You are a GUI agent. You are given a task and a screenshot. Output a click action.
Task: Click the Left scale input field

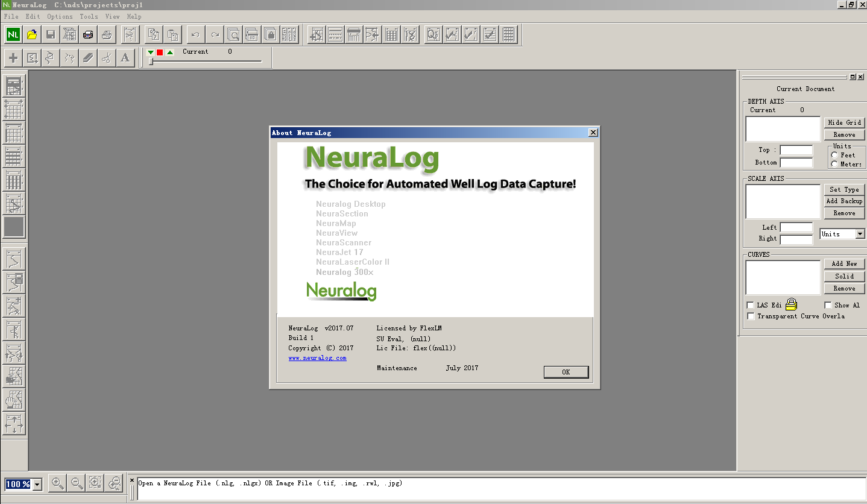(x=796, y=227)
